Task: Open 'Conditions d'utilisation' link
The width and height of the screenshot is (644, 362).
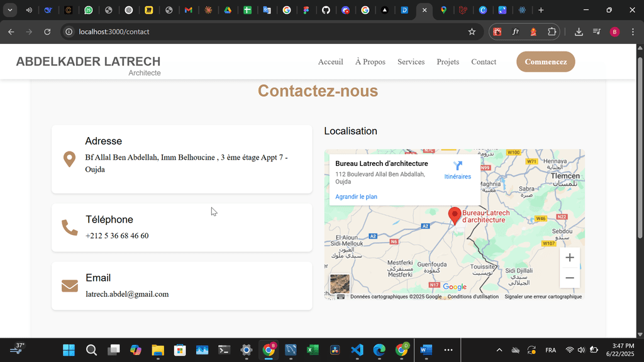Action: [473, 297]
